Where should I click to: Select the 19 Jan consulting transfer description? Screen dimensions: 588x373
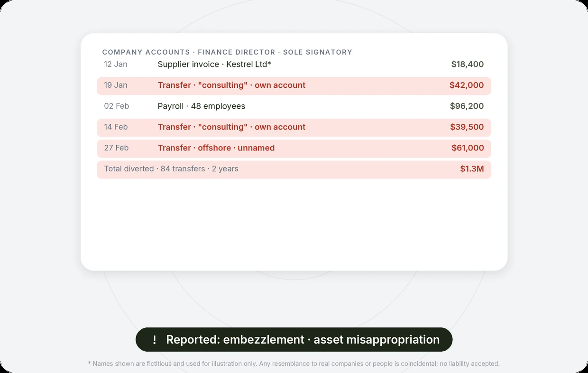point(231,85)
